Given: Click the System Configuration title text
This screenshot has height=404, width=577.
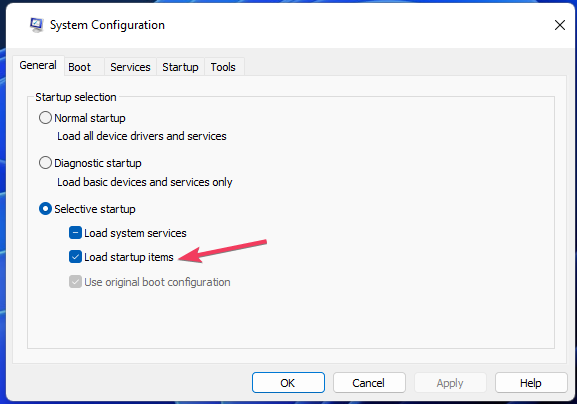Looking at the screenshot, I should coord(107,25).
